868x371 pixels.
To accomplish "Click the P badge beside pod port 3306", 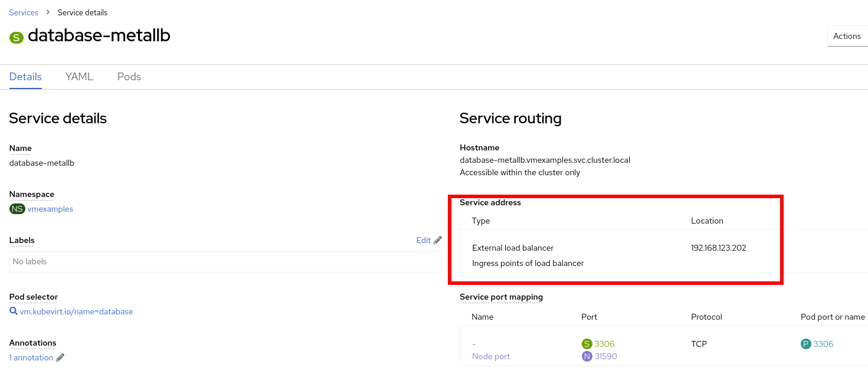I will pos(807,343).
